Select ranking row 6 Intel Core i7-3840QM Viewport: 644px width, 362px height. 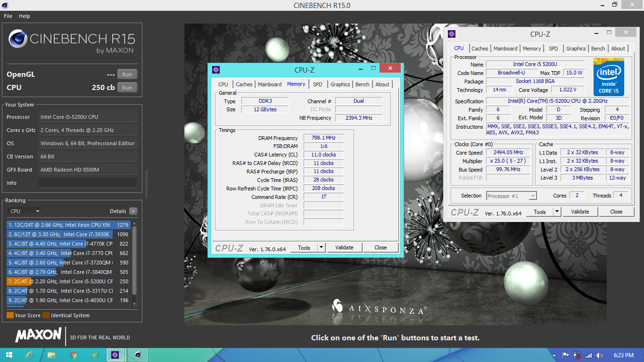(68, 272)
